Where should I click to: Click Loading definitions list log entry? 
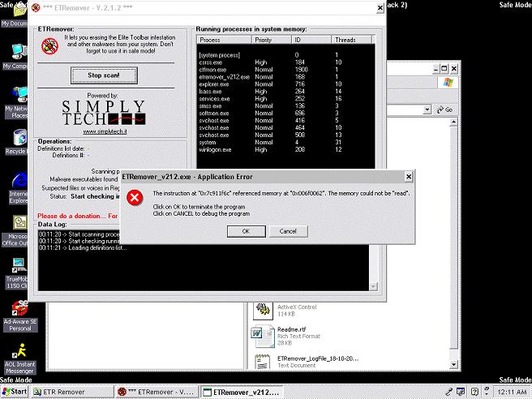(83, 248)
